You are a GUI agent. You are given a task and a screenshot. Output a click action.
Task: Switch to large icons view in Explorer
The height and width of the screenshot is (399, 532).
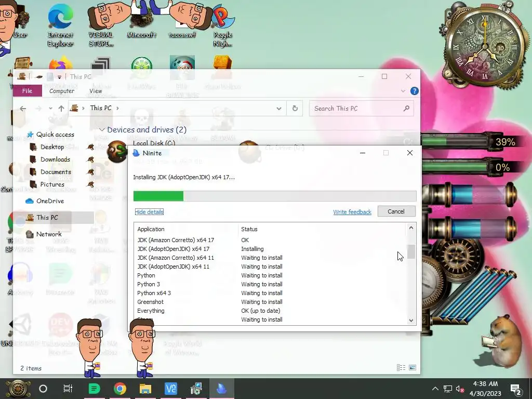pyautogui.click(x=412, y=367)
